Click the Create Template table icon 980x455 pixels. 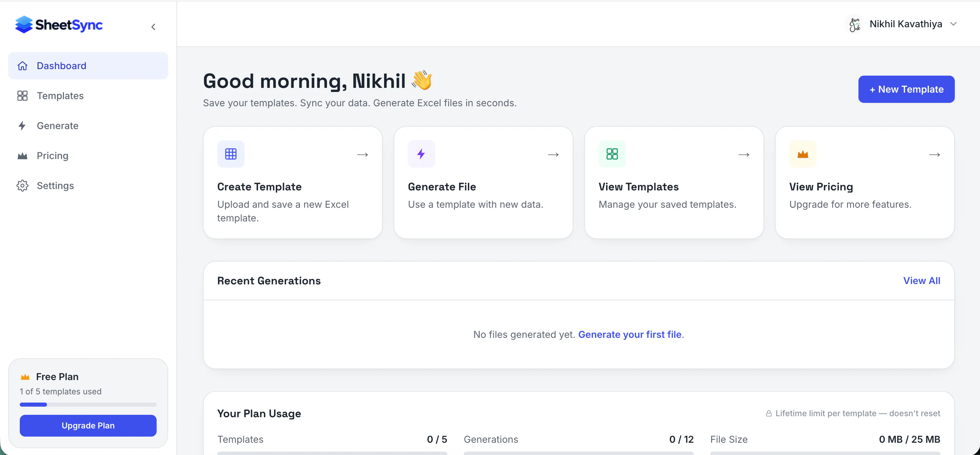click(x=231, y=154)
